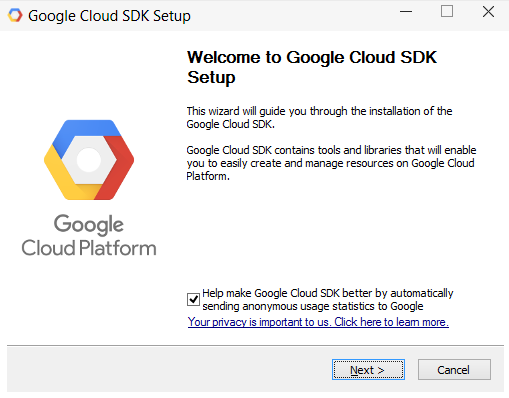Click the 'This wizard will guide you' paragraph
Screen dimensions: 509x398
click(319, 117)
